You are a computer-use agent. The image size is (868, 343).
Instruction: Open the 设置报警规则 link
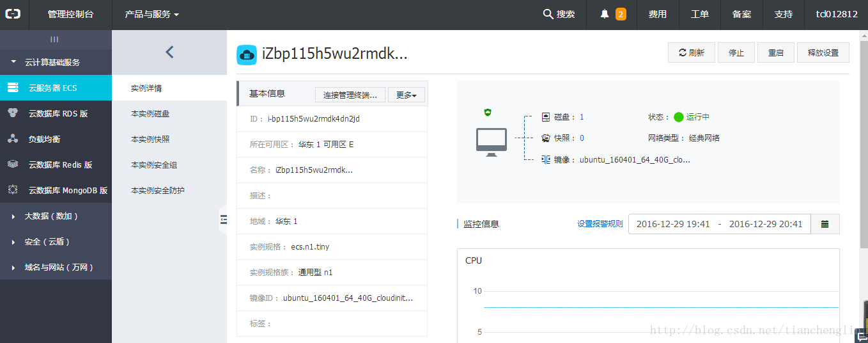(600, 224)
